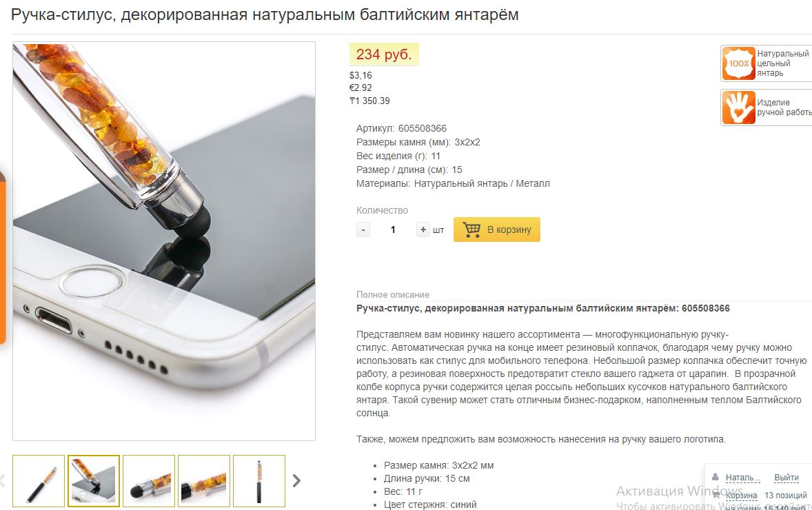Click the shopping cart icon on the yellow button
The image size is (812, 510).
tap(471, 229)
